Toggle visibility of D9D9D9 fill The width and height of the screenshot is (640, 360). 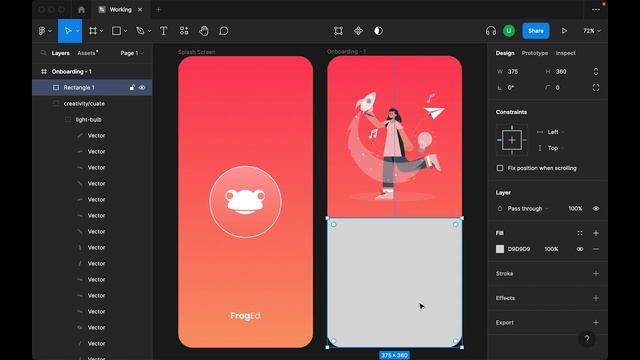[580, 249]
